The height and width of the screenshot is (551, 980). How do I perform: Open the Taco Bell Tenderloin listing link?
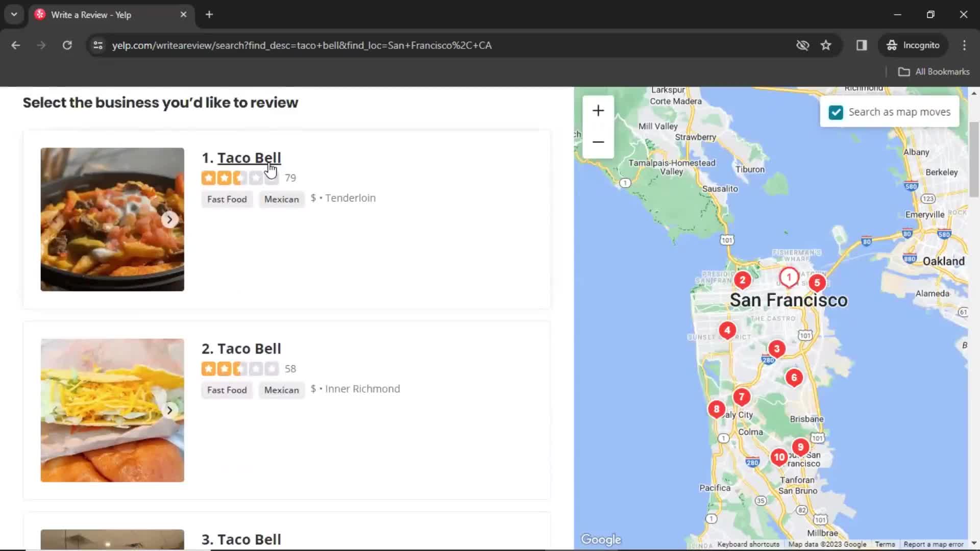(x=249, y=158)
